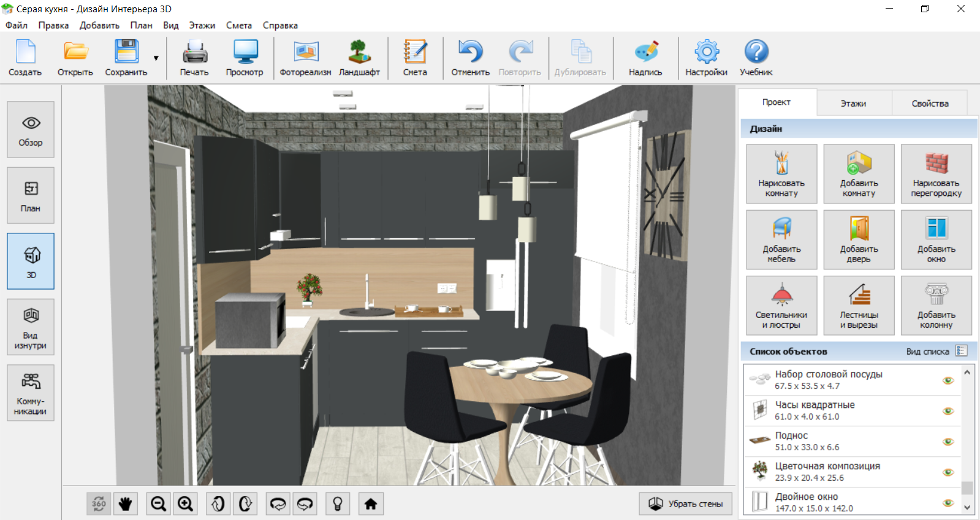The height and width of the screenshot is (520, 980).
Task: Select Цветочная композиция in object list
Action: point(827,472)
